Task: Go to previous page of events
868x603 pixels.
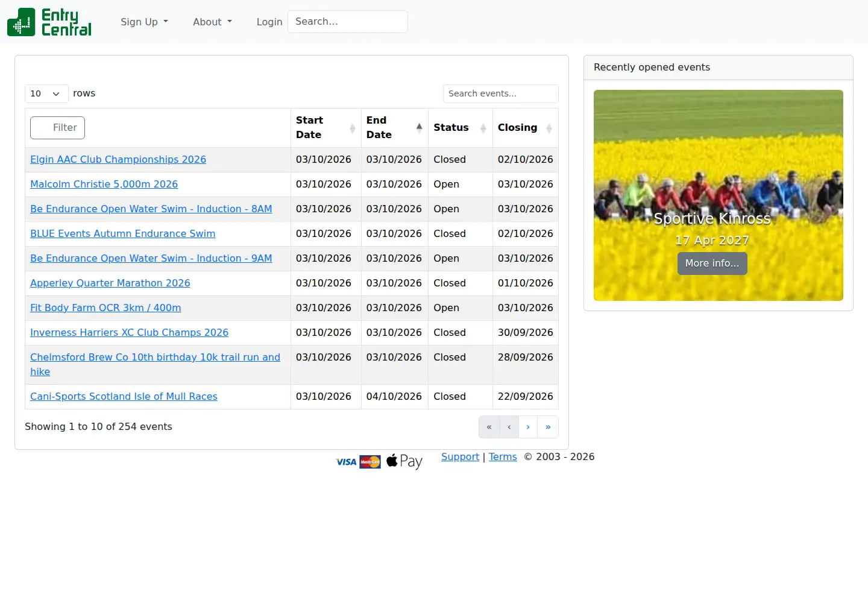Action: [x=509, y=427]
